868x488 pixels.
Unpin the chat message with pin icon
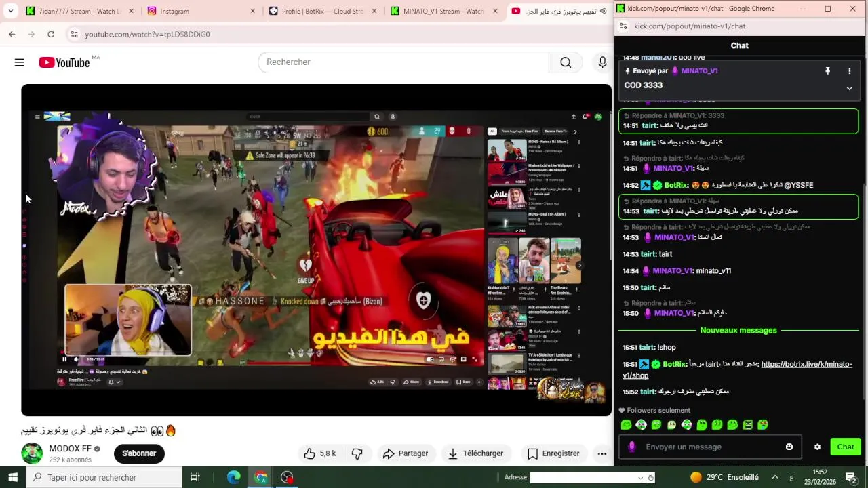click(827, 70)
